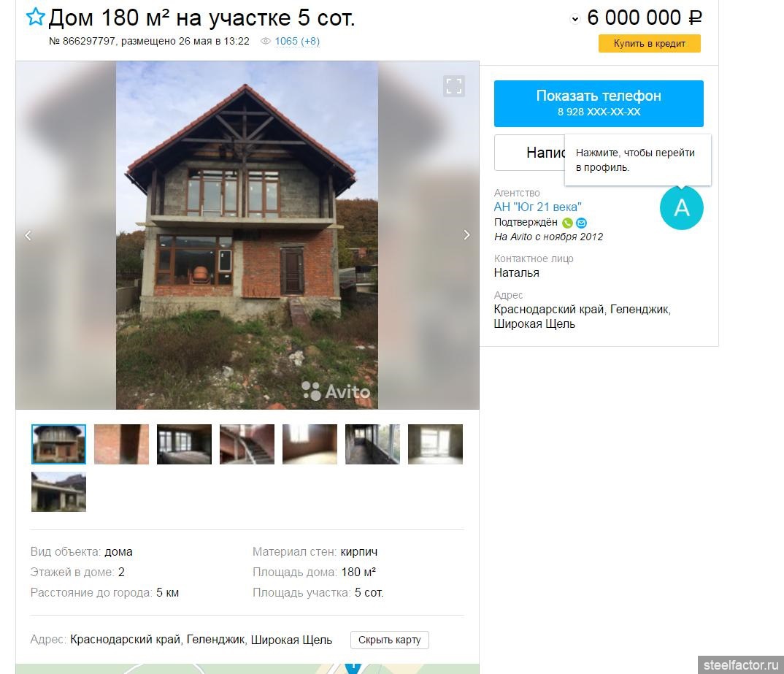The height and width of the screenshot is (674, 784).
Task: Click Купить в кредит button
Action: (x=650, y=44)
